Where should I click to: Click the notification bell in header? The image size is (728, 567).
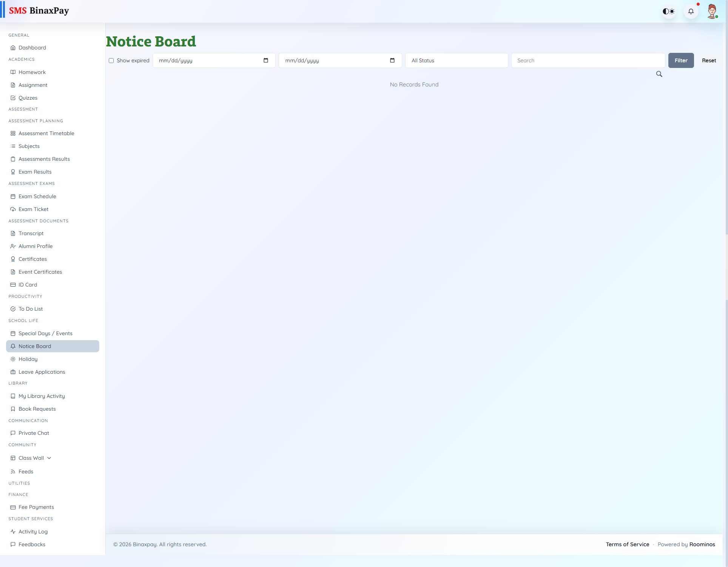(x=691, y=11)
